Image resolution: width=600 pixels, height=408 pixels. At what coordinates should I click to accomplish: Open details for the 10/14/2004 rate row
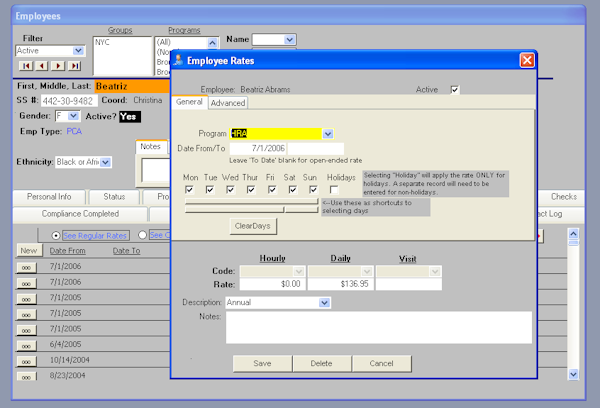[x=26, y=361]
